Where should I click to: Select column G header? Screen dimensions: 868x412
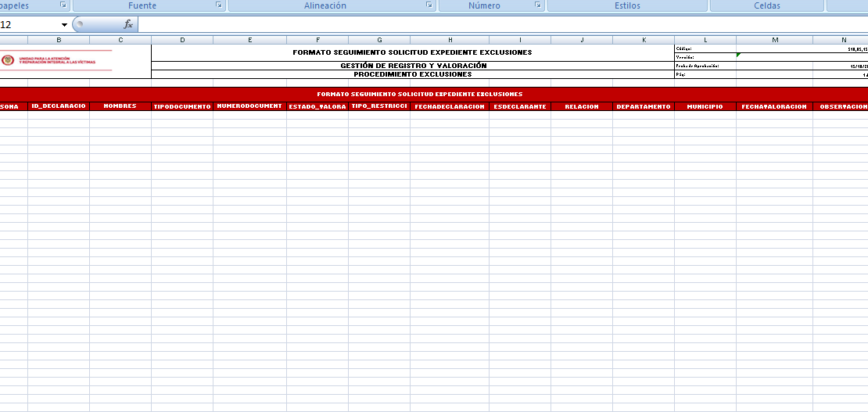pyautogui.click(x=379, y=40)
